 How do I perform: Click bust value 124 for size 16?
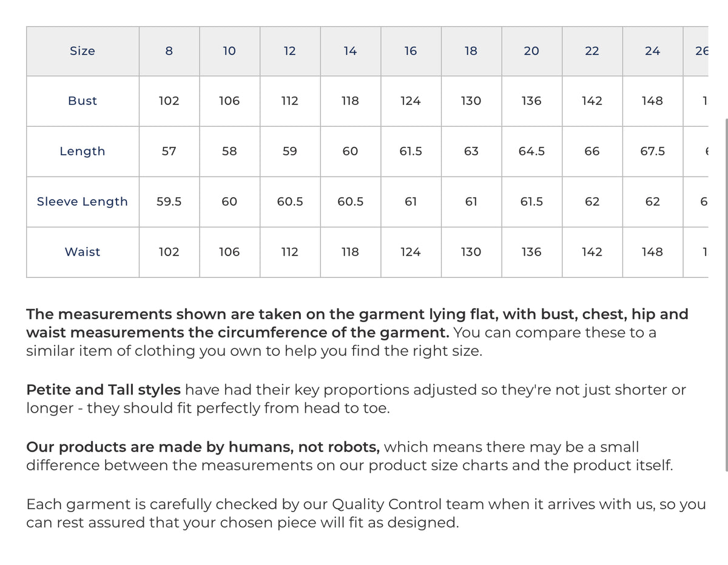tap(411, 101)
